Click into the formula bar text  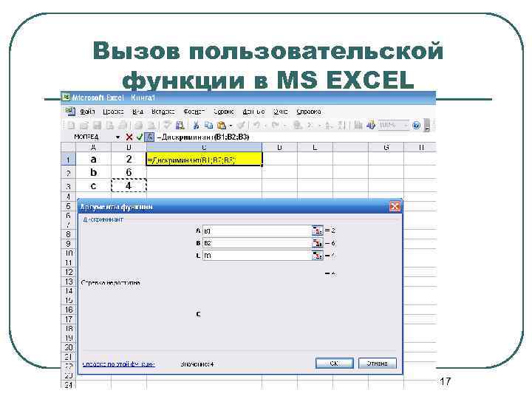(x=204, y=137)
